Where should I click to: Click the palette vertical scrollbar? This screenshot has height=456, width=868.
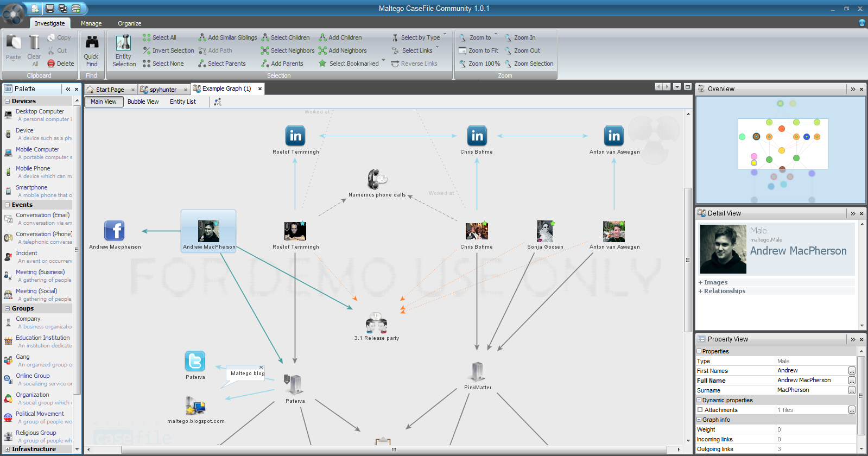(x=77, y=250)
